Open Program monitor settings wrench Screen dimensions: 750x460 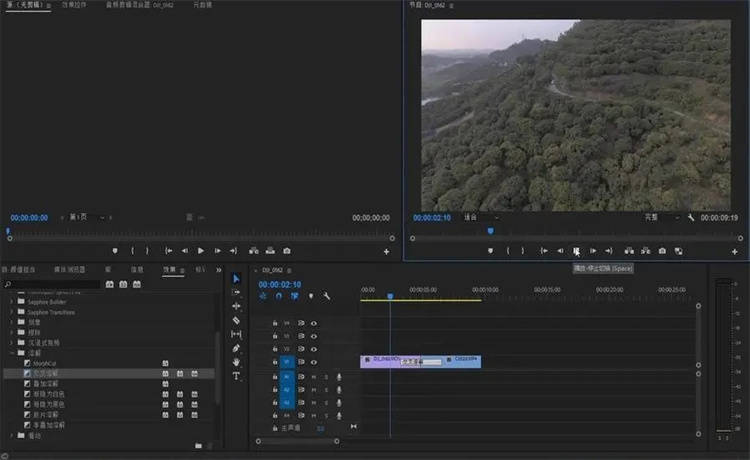click(x=691, y=218)
